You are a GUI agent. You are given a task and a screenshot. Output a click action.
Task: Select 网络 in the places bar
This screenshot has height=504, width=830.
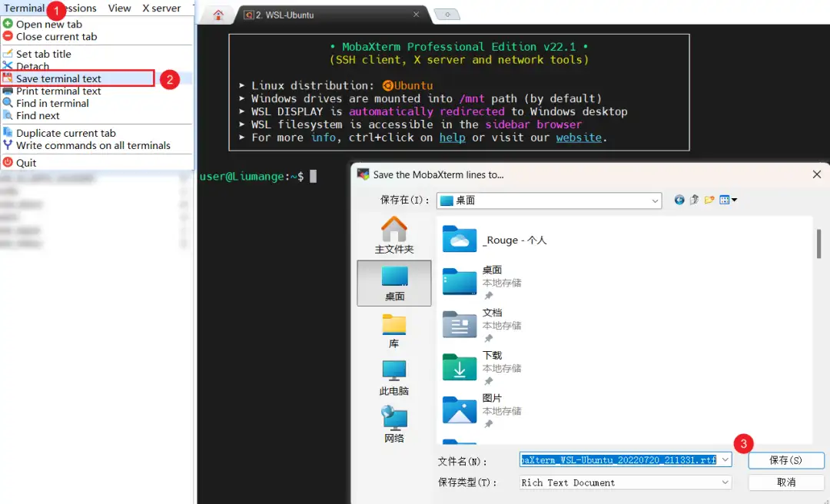(393, 425)
